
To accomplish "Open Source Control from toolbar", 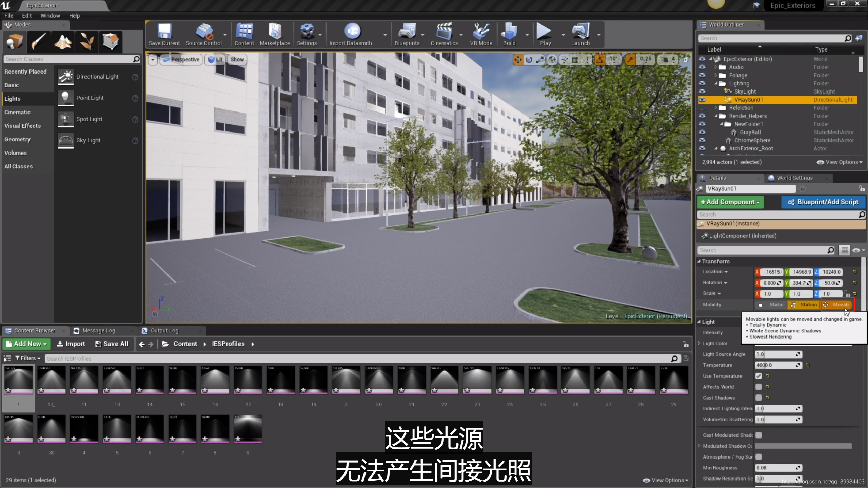I will coord(204,35).
